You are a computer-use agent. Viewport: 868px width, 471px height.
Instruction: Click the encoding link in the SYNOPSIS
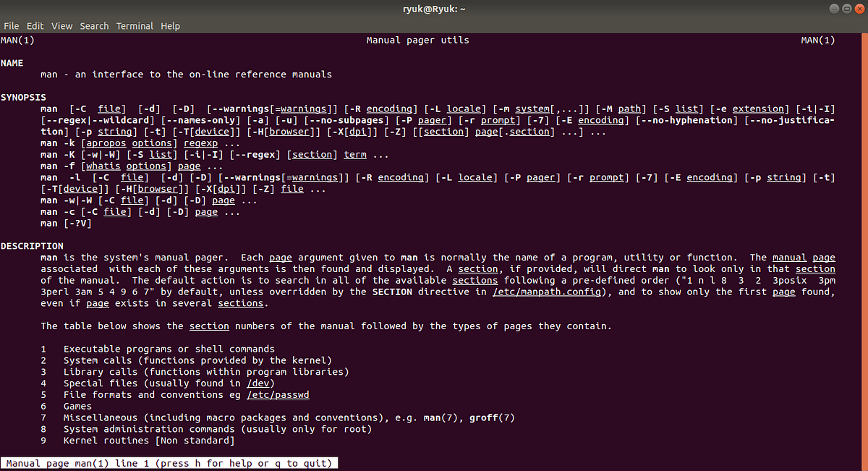[x=390, y=109]
